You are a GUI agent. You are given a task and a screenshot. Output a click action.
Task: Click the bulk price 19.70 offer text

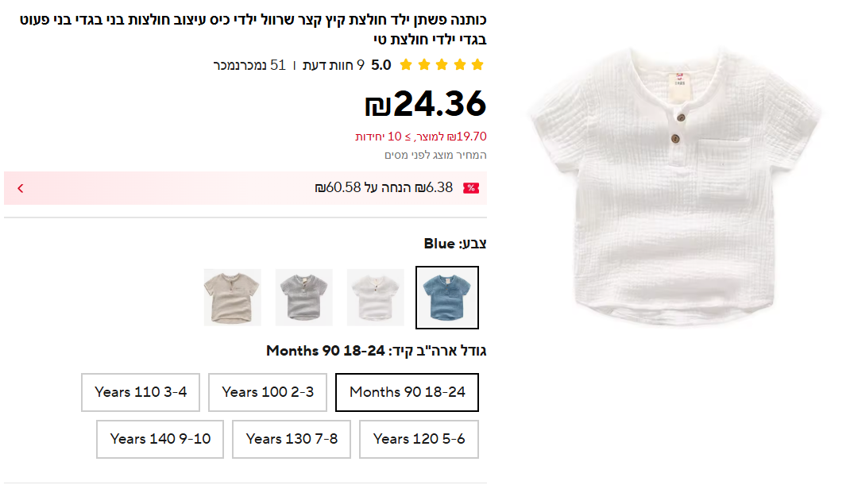point(421,137)
